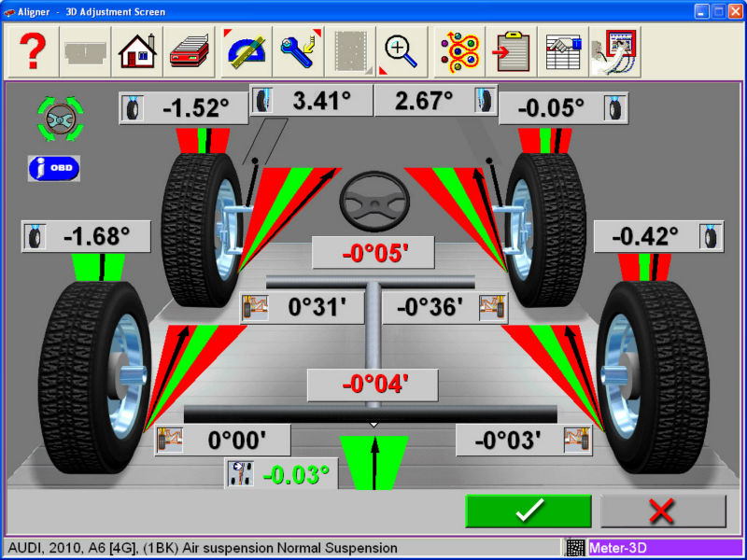Open the computer wiring diagram icon
The height and width of the screenshot is (560, 747).
615,52
